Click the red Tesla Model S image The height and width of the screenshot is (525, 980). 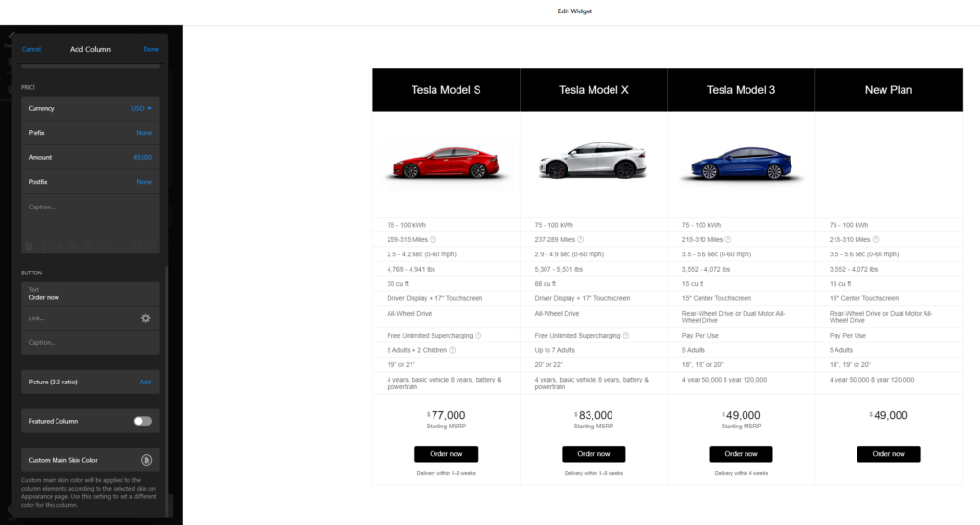(446, 163)
